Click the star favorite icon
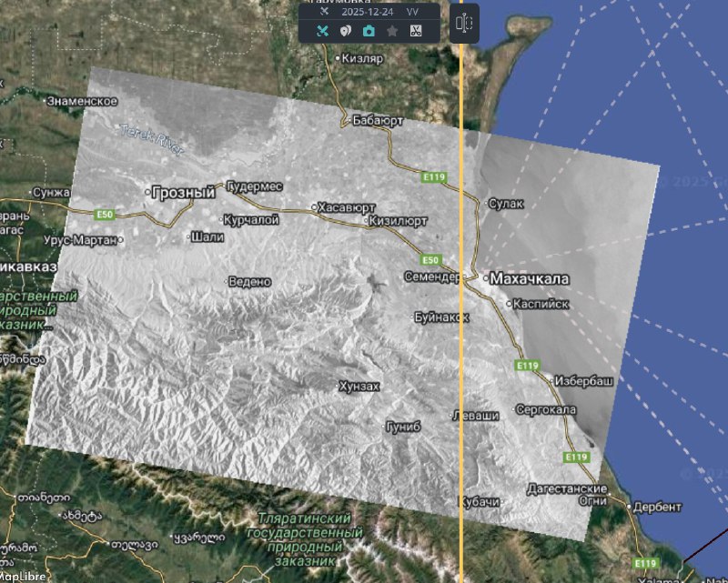The width and height of the screenshot is (728, 583). [x=392, y=31]
